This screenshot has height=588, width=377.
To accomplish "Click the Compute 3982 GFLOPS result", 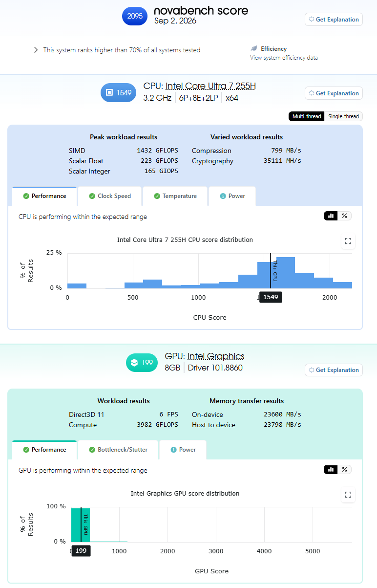I will [123, 425].
